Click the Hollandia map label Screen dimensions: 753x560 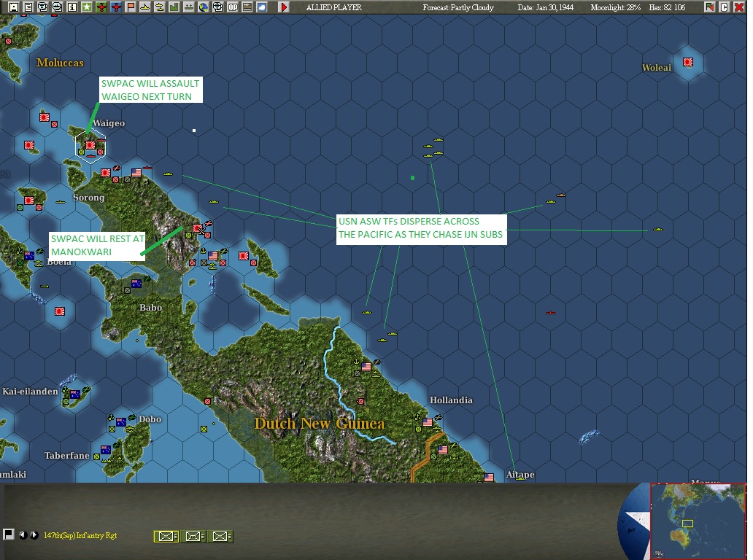[x=451, y=400]
